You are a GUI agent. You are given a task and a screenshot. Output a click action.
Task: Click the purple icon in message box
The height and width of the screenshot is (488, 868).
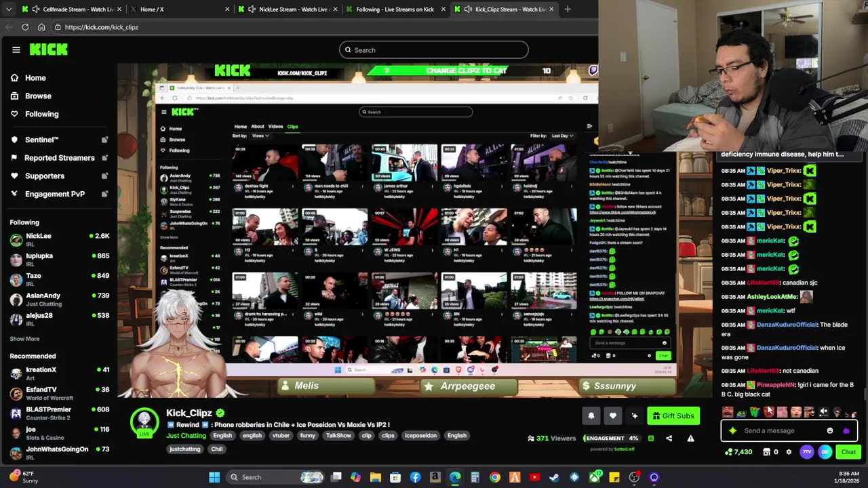(x=846, y=430)
